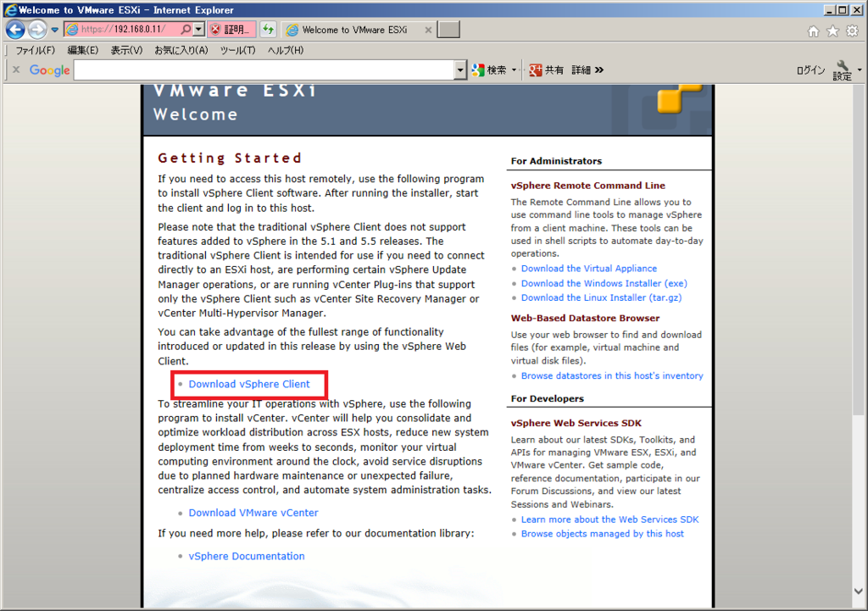Expand the Google search box history dropdown
This screenshot has height=611, width=868.
[x=460, y=69]
